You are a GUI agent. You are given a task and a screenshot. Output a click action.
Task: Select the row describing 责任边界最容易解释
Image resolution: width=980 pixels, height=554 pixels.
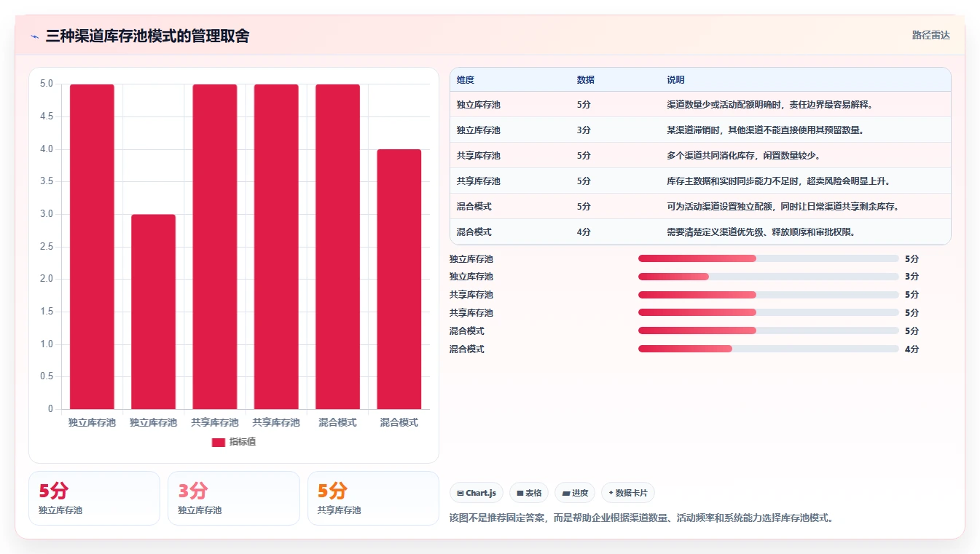(x=700, y=105)
